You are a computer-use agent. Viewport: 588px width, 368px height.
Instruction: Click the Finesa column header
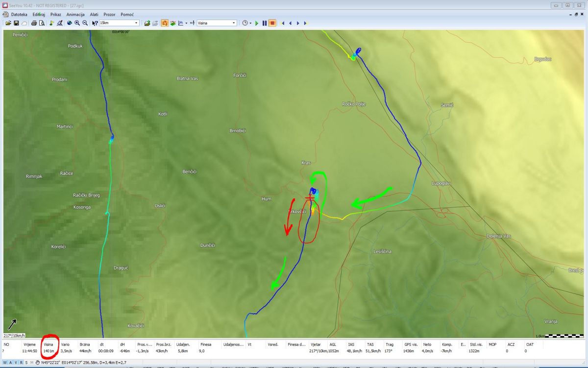[205, 344]
